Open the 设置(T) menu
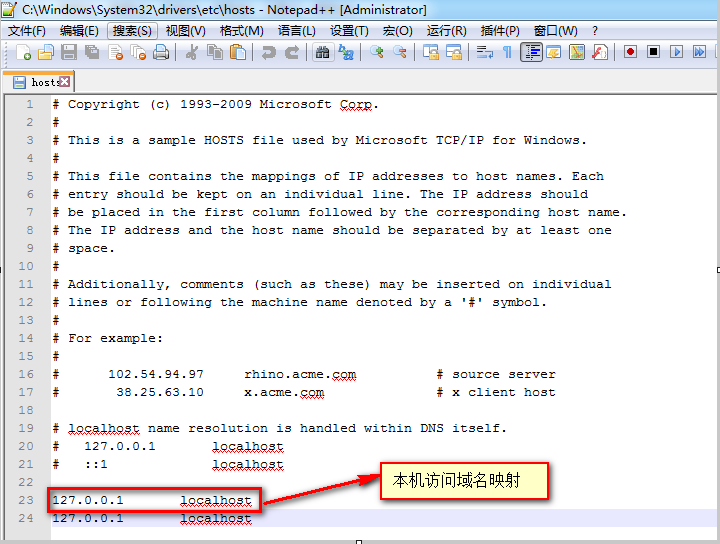Image resolution: width=720 pixels, height=544 pixels. click(349, 31)
